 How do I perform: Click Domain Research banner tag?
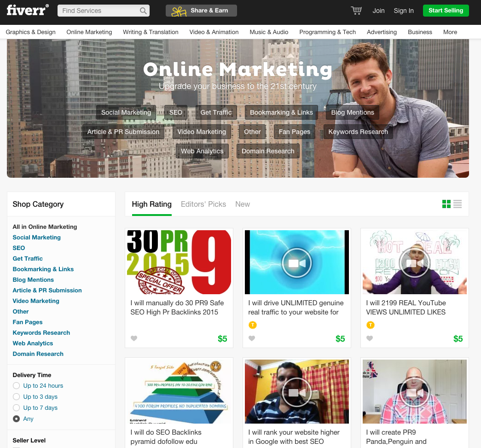pyautogui.click(x=268, y=151)
